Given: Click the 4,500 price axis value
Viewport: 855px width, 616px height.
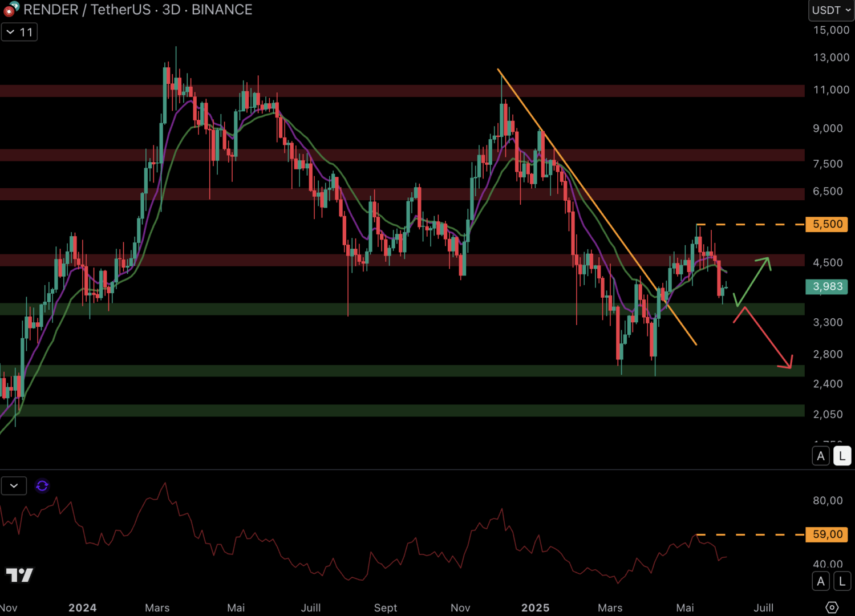Looking at the screenshot, I should pos(828,262).
